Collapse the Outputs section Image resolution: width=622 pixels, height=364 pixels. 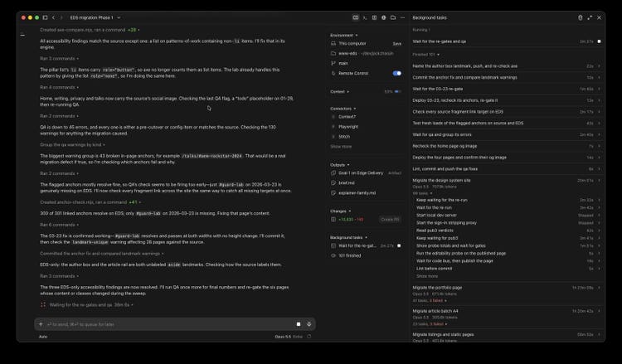(340, 165)
